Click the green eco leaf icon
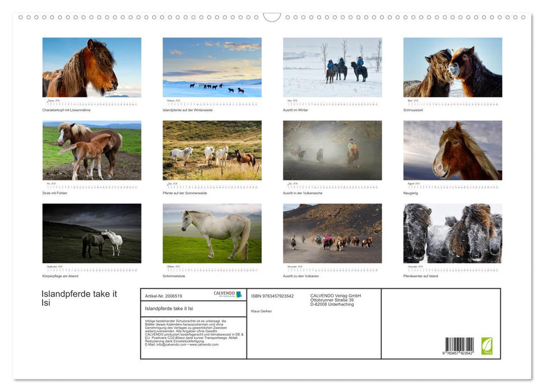 click(x=486, y=344)
